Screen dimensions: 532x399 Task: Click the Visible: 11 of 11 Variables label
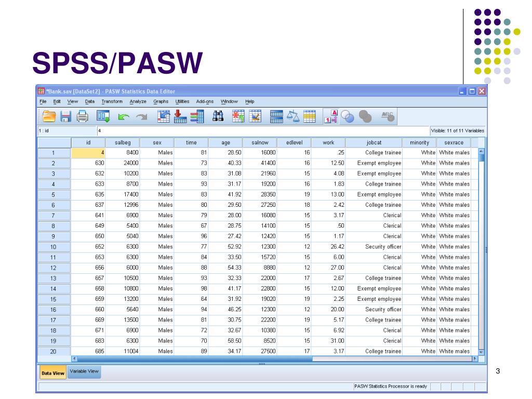pos(457,130)
